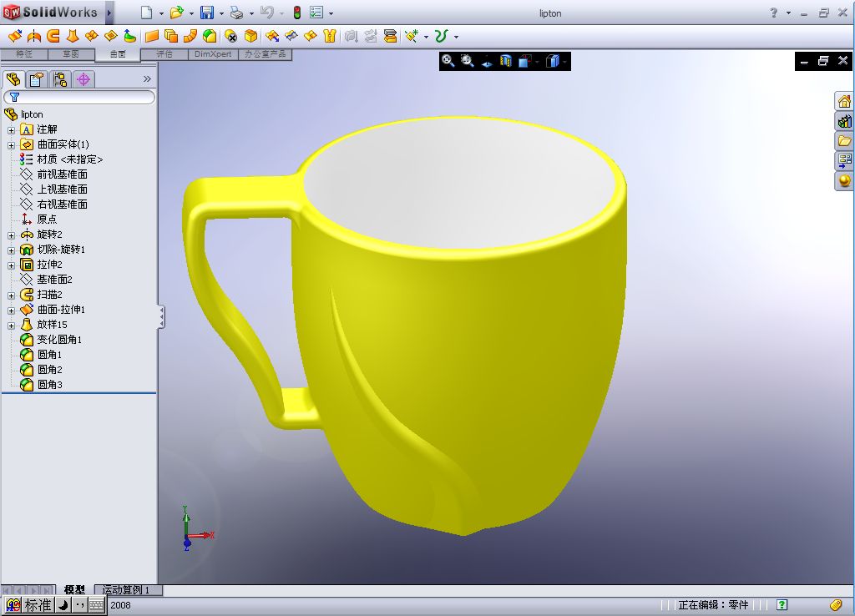The height and width of the screenshot is (616, 855).
Task: Switch to the 特征 tab
Action: click(x=24, y=54)
